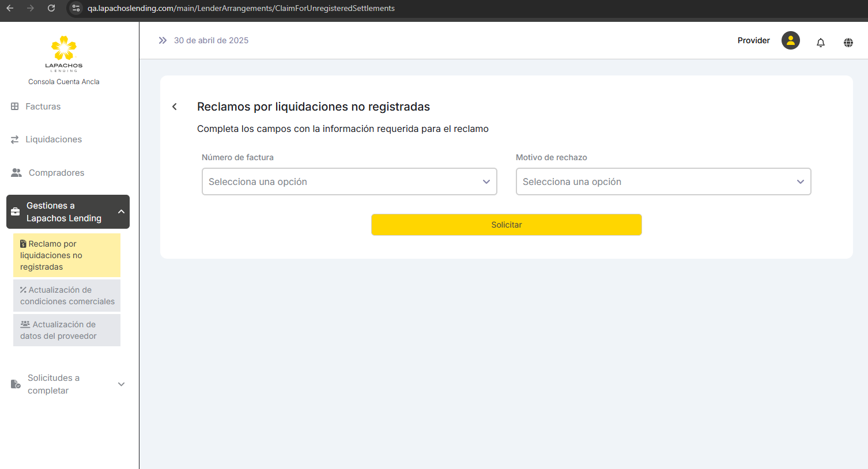
Task: Click the site information icon in address bar
Action: pyautogui.click(x=76, y=8)
